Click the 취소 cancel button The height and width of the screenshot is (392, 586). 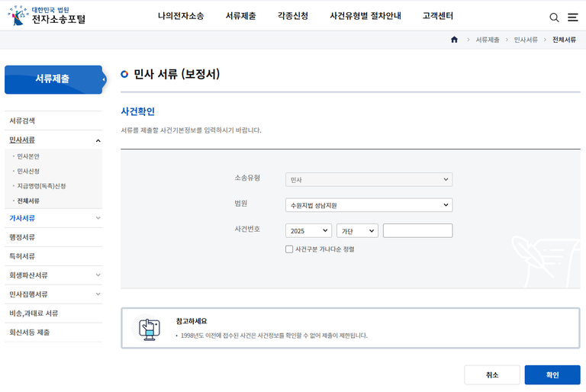[492, 374]
